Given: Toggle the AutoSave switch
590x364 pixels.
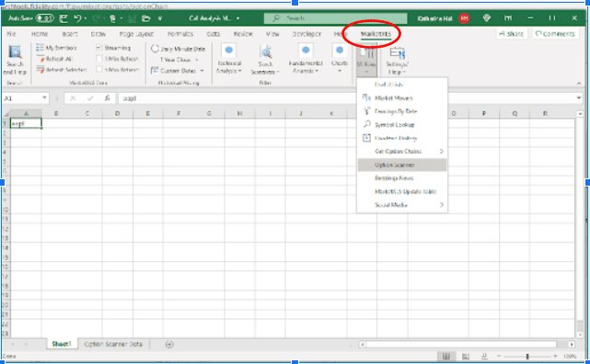Looking at the screenshot, I should coord(45,18).
